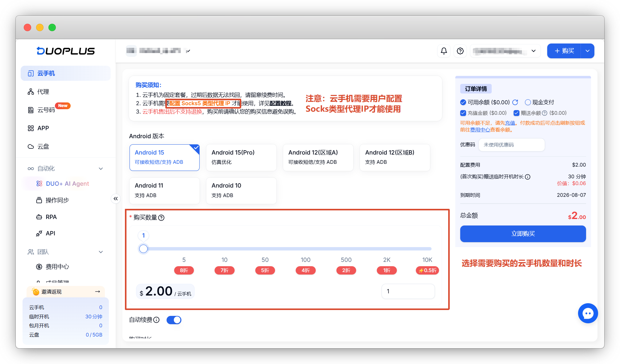Set quantity slider to 10K mark

(427, 249)
